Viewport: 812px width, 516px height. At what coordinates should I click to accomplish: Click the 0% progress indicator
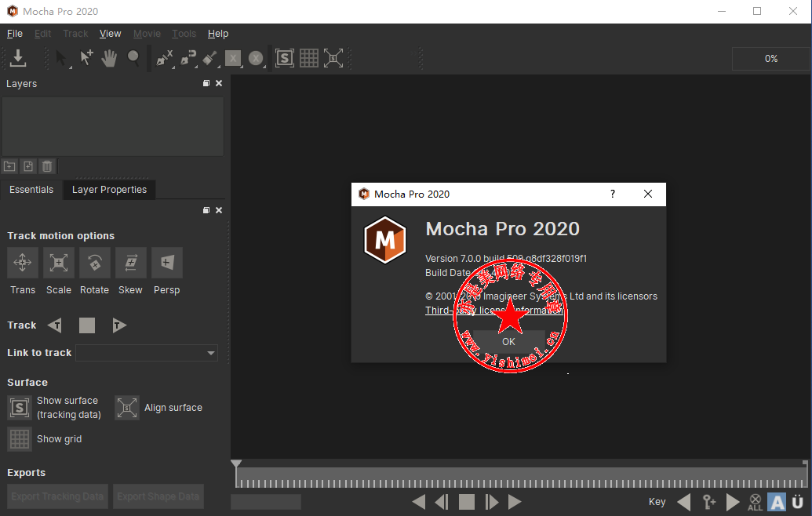(771, 59)
